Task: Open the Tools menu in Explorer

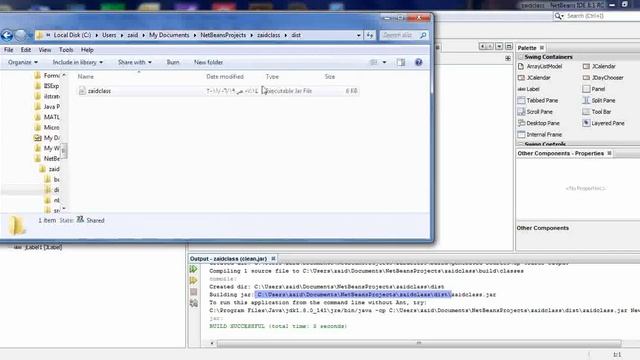Action: [66, 50]
